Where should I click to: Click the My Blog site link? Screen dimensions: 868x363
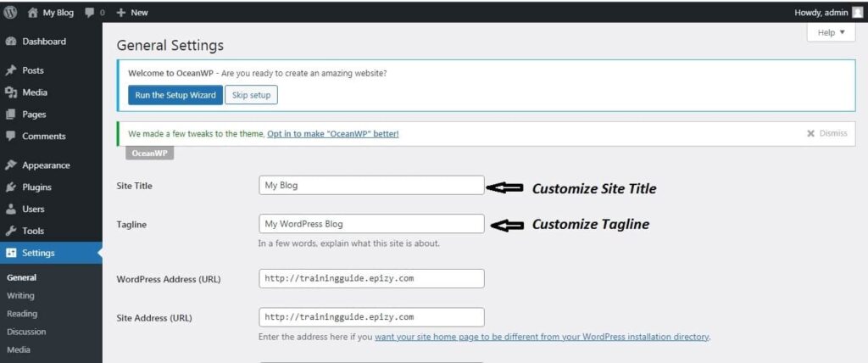point(58,12)
